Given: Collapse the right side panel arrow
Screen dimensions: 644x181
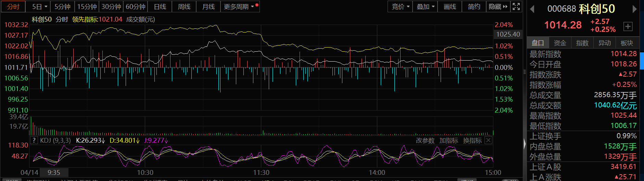Looking at the screenshot, I should pos(525,144).
